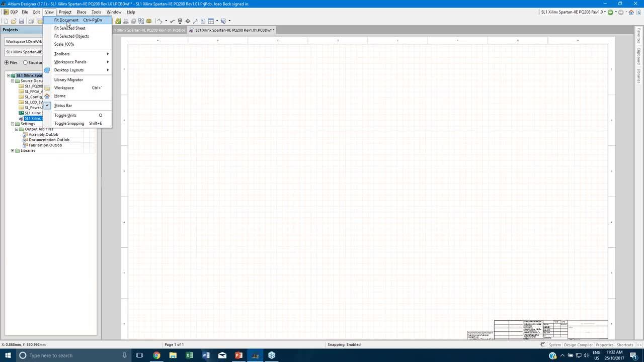Click the System button in status bar
Screen dimensions: 644x362
(x=554, y=345)
